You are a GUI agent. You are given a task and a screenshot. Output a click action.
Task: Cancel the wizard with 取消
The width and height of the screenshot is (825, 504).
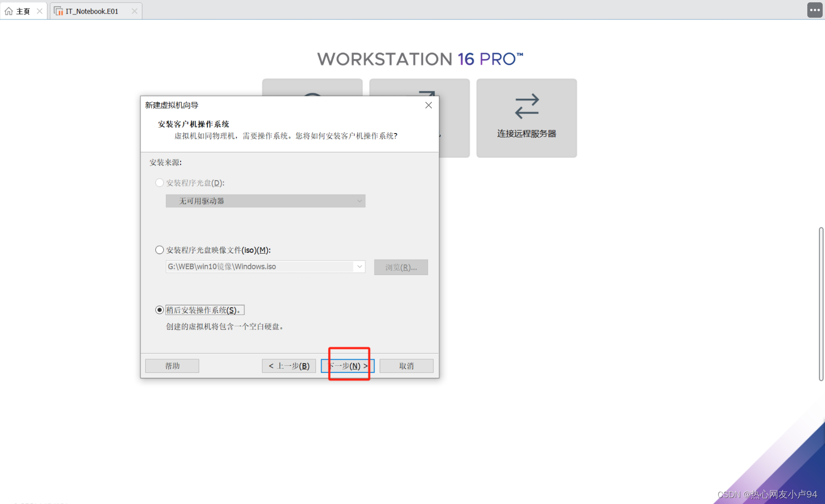[407, 366]
